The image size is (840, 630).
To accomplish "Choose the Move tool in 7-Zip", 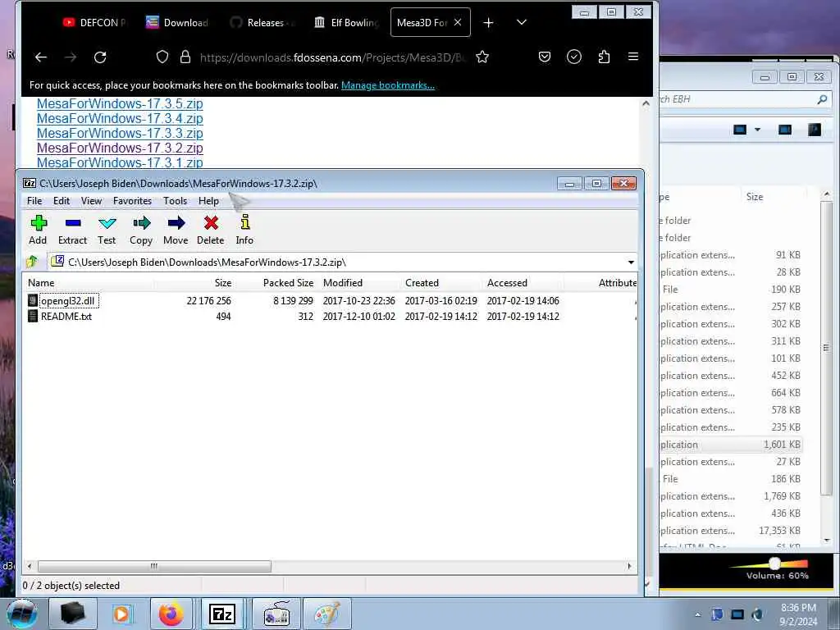I will pos(176,230).
